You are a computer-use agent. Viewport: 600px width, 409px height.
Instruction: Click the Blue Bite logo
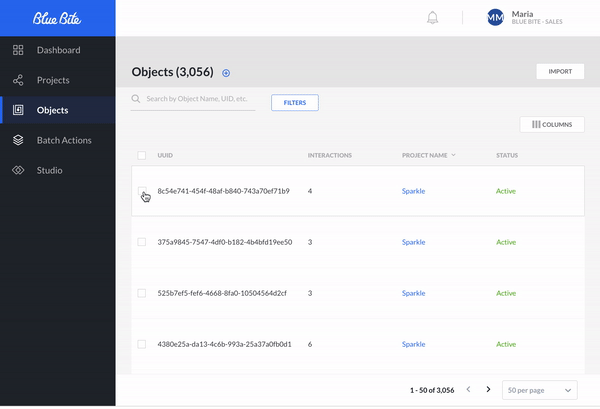(57, 18)
